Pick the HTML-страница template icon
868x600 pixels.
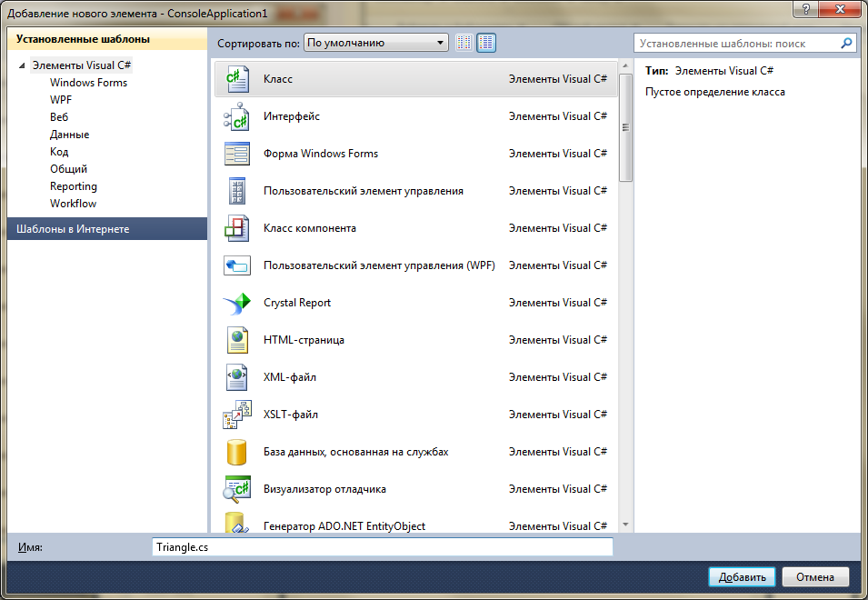[236, 340]
